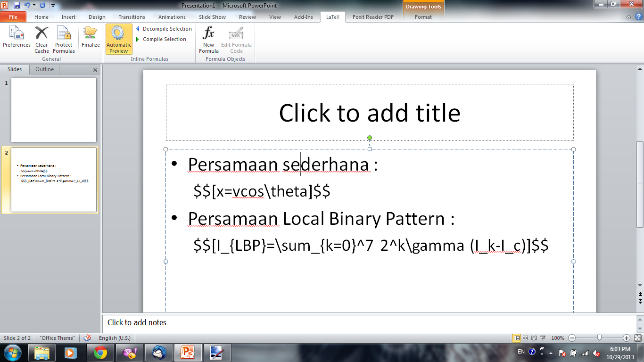Select slide 2 thumbnail in the Slides pane
The image size is (644, 362).
[x=53, y=181]
